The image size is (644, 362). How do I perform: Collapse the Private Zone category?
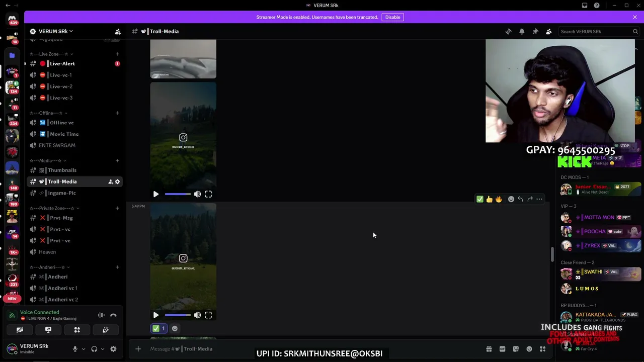[x=54, y=208]
